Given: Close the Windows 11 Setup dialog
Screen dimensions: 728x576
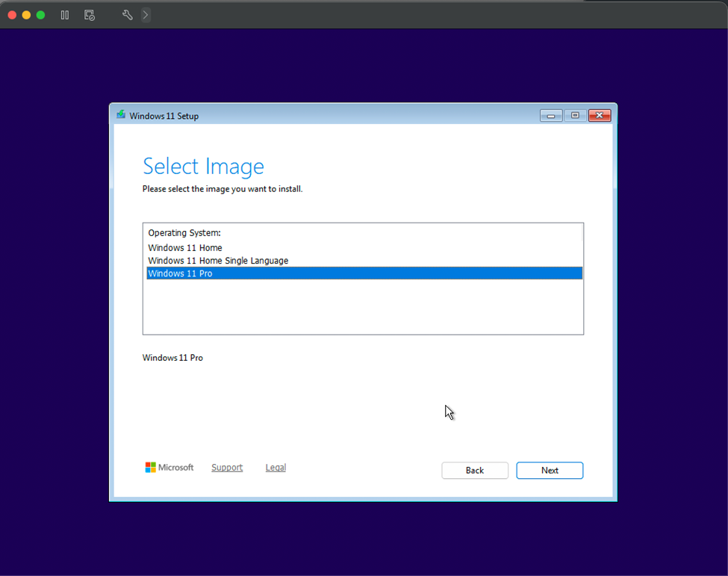Looking at the screenshot, I should pos(600,116).
